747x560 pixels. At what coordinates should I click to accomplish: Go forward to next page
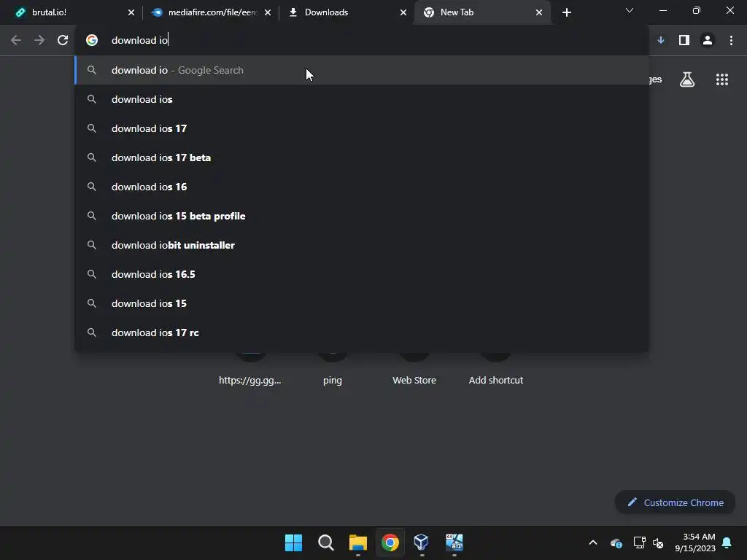39,41
